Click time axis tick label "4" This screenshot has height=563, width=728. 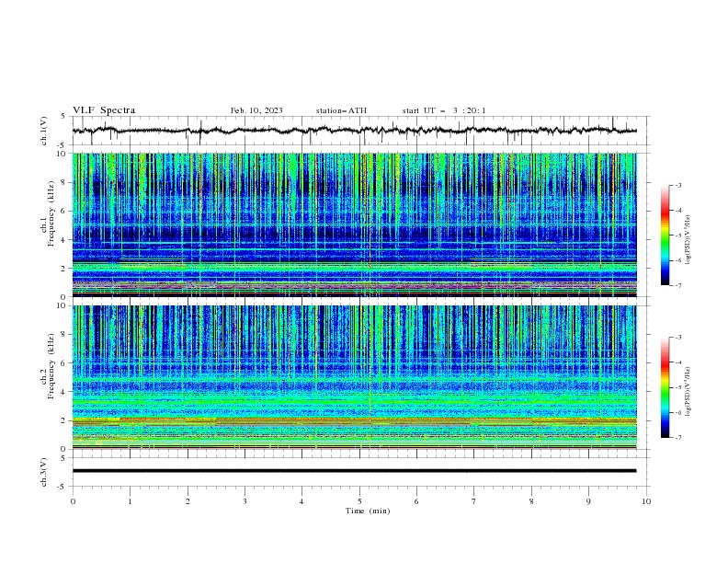click(x=301, y=501)
